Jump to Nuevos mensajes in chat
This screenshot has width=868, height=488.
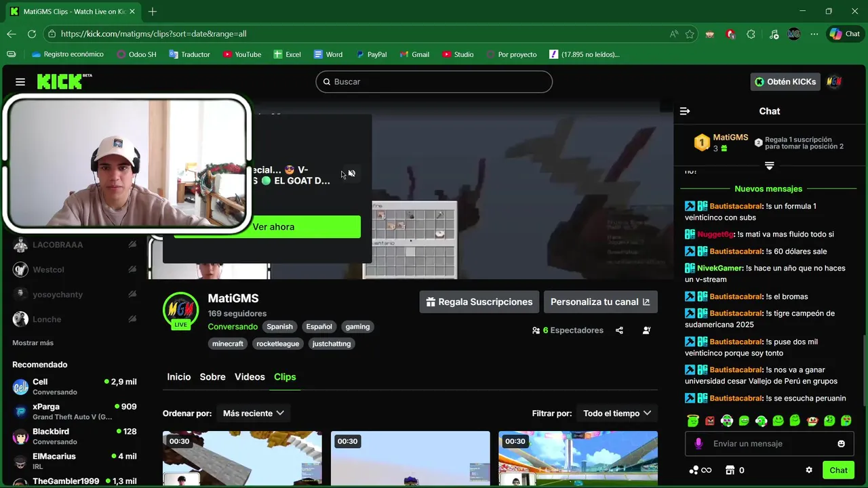768,189
